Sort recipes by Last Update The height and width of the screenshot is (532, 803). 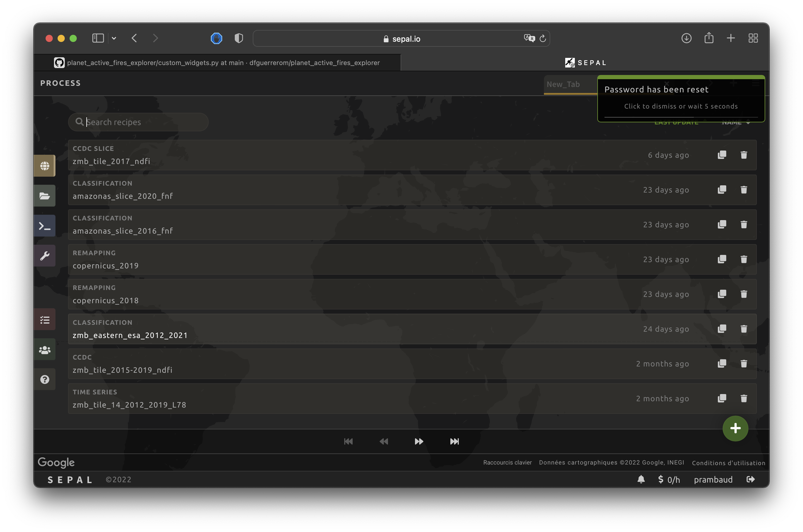point(676,123)
